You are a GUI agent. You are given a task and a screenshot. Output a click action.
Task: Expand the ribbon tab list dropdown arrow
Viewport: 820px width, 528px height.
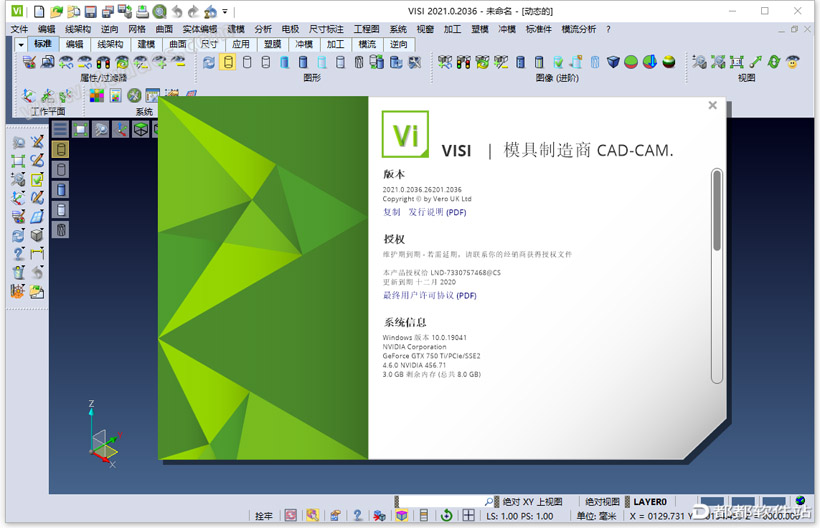click(x=20, y=44)
